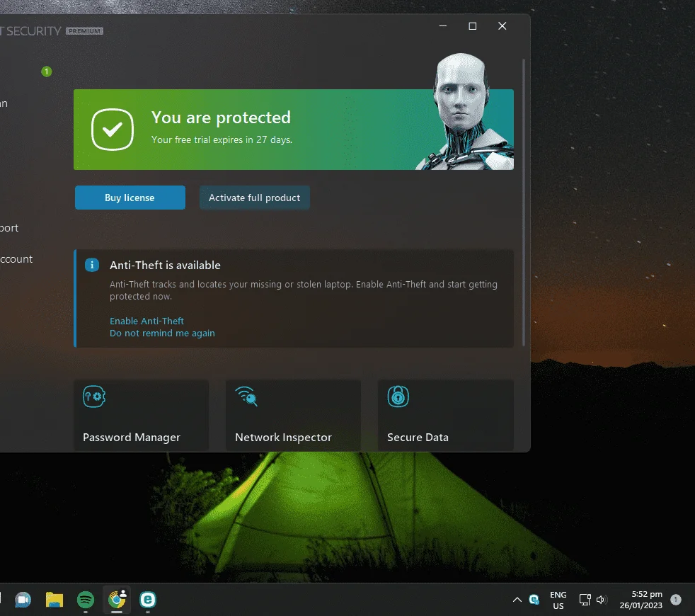Click Do not remind me again link
Screen dimensions: 695x616
[x=162, y=333]
